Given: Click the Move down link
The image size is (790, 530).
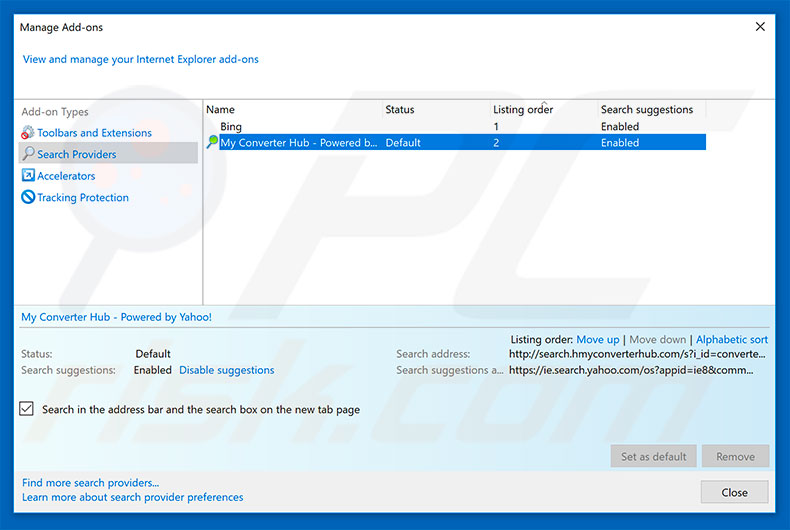Looking at the screenshot, I should pyautogui.click(x=657, y=340).
